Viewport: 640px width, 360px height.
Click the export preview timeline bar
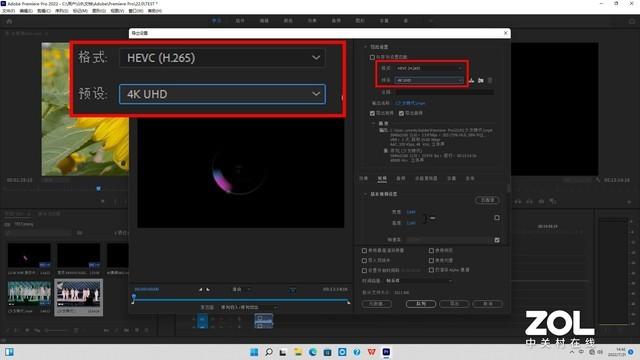[x=241, y=300]
